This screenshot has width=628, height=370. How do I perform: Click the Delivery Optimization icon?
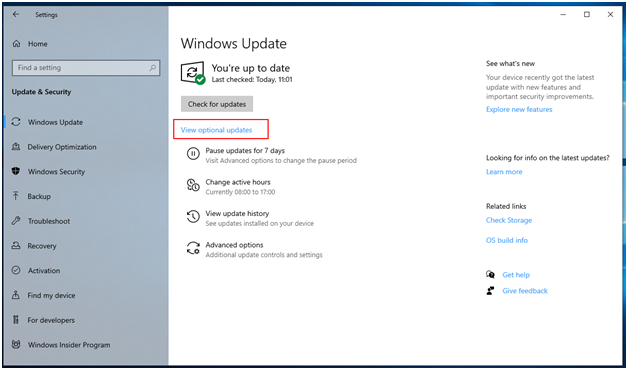click(x=16, y=147)
